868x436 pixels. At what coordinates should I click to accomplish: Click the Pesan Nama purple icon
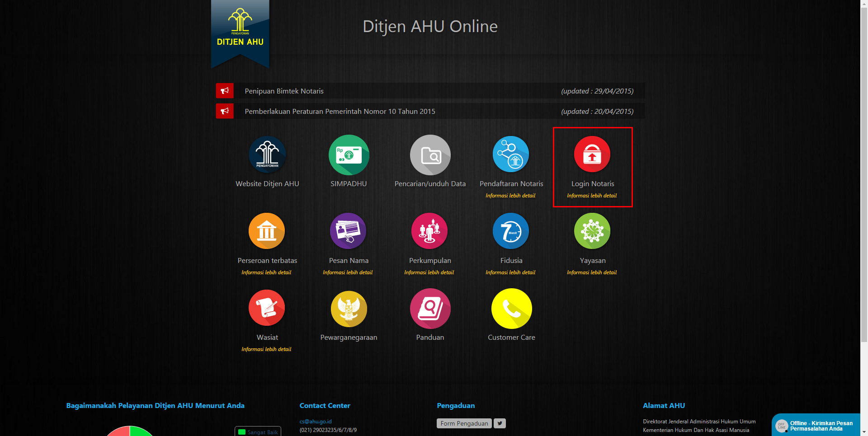pos(348,231)
